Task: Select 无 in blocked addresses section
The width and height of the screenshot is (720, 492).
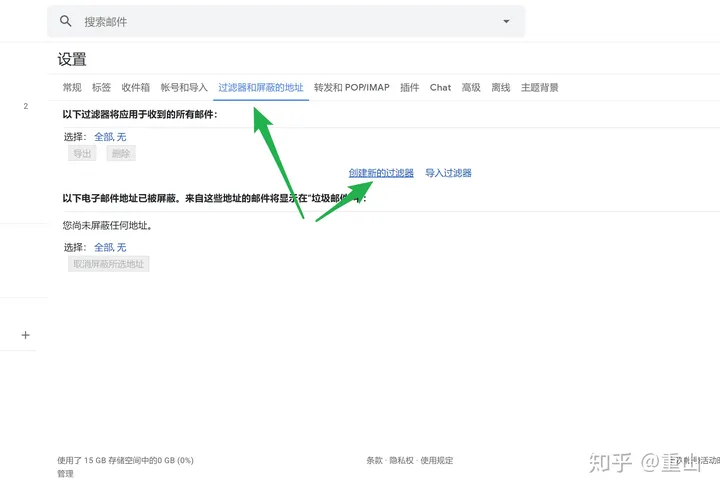Action: click(x=121, y=248)
